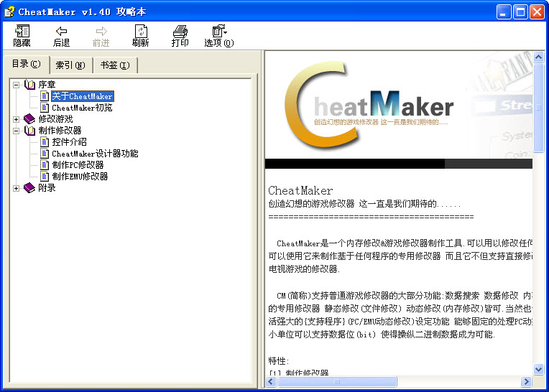Click the help window title bar icon

[9, 11]
